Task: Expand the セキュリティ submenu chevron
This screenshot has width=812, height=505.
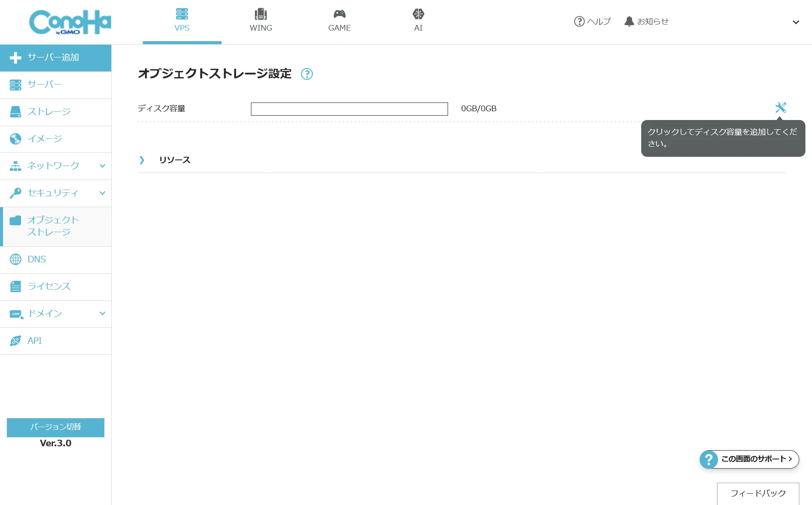Action: (x=102, y=193)
